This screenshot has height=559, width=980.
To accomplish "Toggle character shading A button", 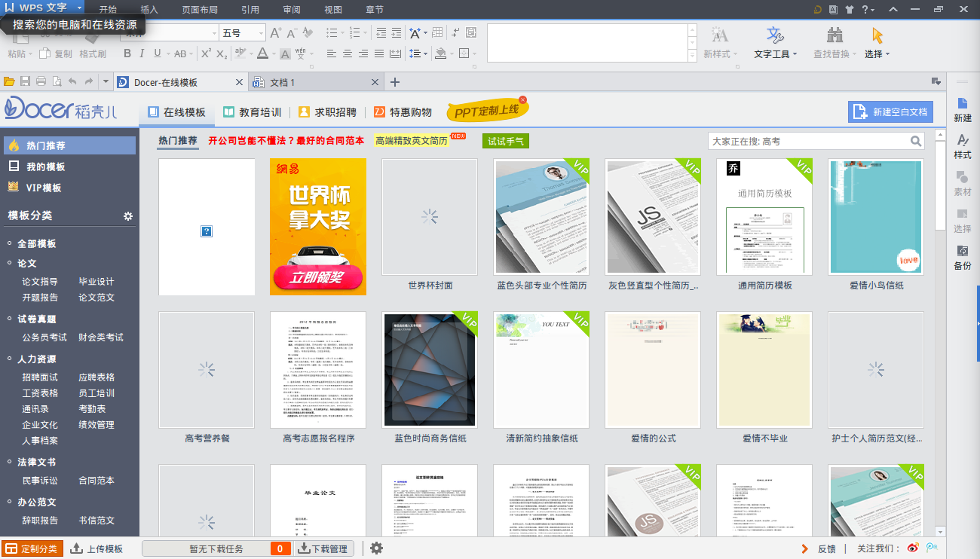I will pyautogui.click(x=285, y=53).
